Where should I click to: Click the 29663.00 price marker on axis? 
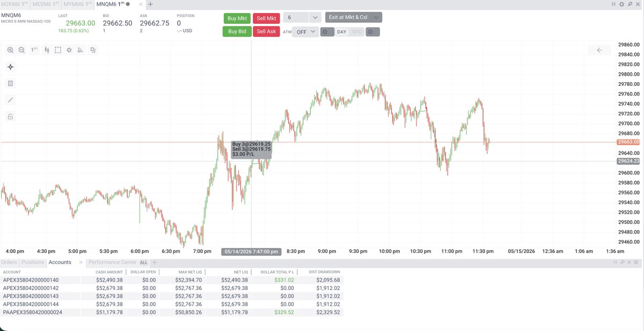(628, 142)
